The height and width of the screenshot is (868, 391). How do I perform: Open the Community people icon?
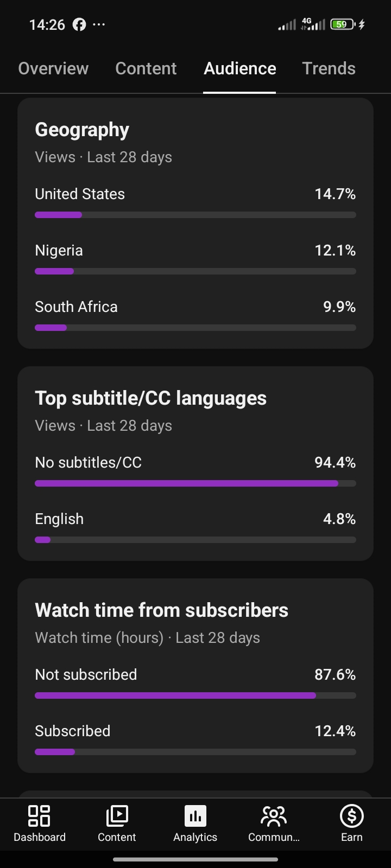[274, 816]
